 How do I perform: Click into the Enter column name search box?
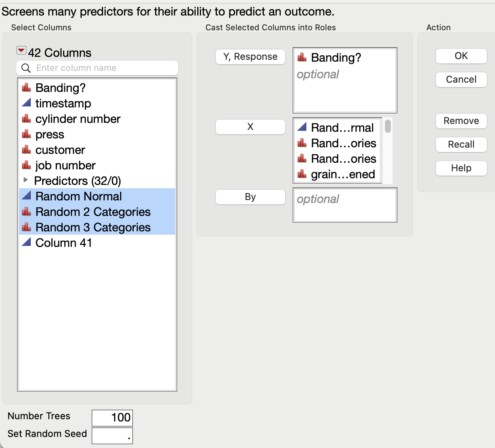pos(103,68)
